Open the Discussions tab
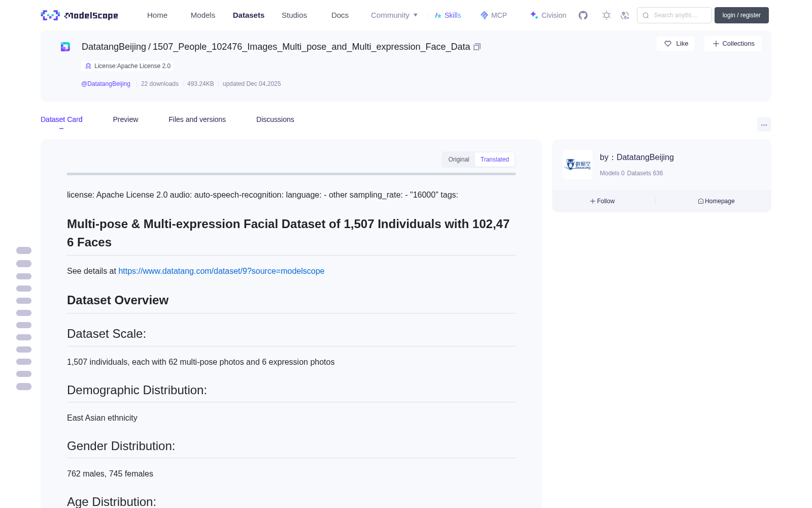Screen dimensions: 812x508 pos(275,119)
